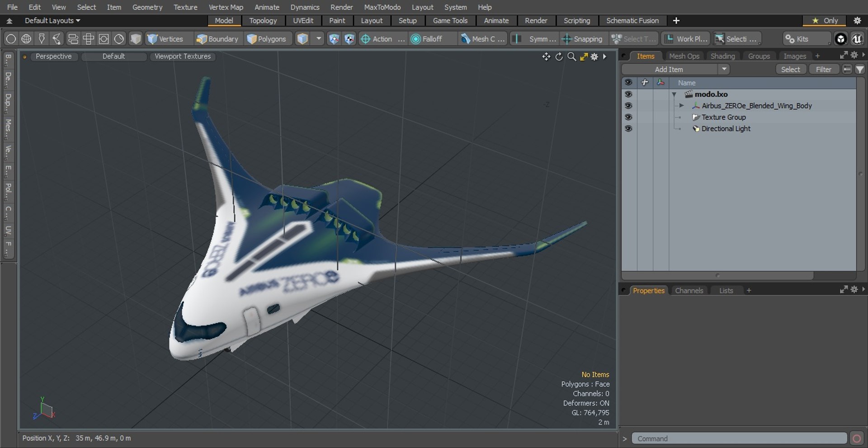Click the Filter button in Items panel
This screenshot has height=448, width=868.
(823, 69)
